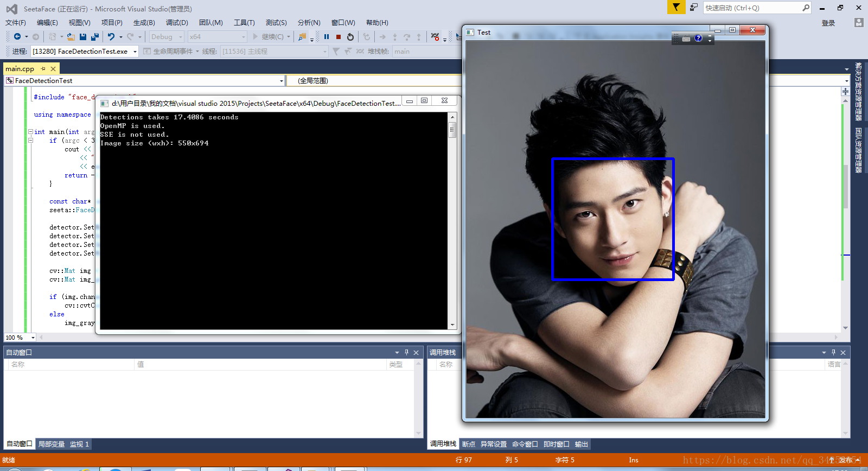Screen dimensions: 868x471
Task: Toggle auto-hide pin on 自动窗口 panel
Action: pos(406,353)
